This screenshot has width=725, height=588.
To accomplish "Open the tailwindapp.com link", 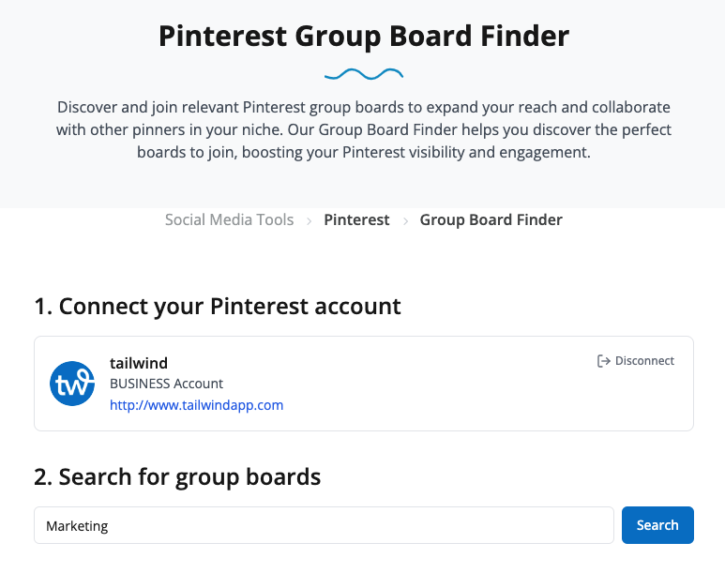I will click(196, 405).
